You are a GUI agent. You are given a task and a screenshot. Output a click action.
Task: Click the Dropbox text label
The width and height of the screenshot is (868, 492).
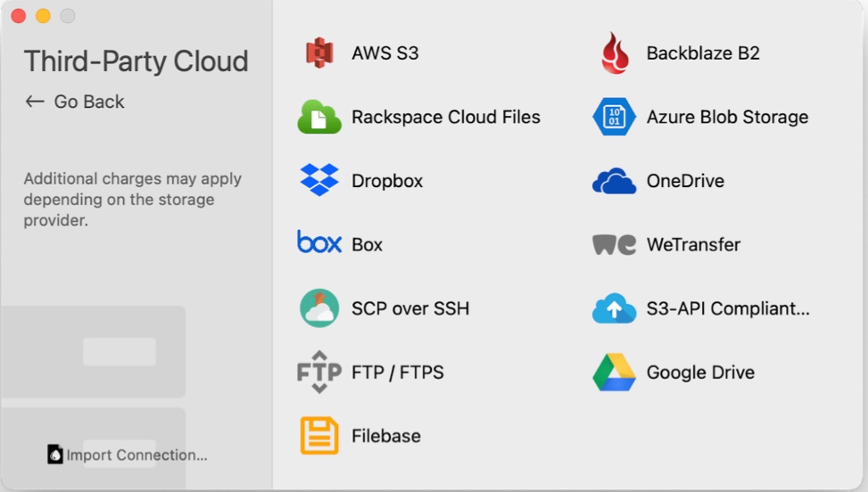[387, 181]
